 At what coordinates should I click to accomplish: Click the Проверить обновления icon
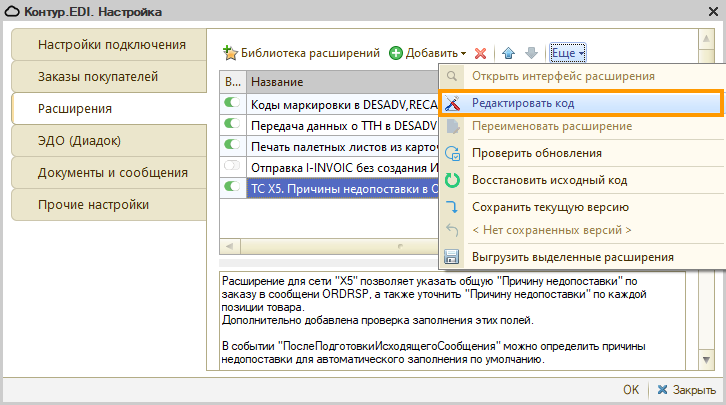pos(453,154)
